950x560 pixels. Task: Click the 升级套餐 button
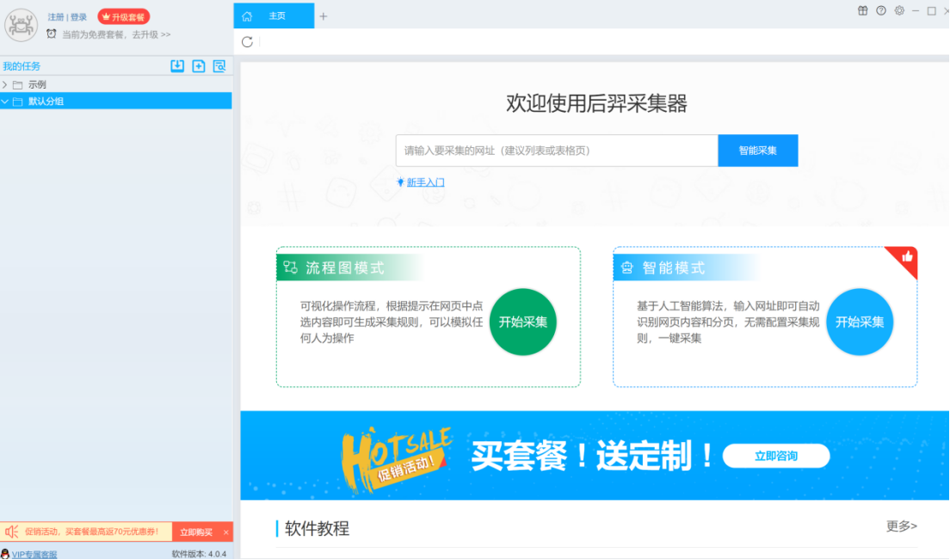[x=124, y=17]
